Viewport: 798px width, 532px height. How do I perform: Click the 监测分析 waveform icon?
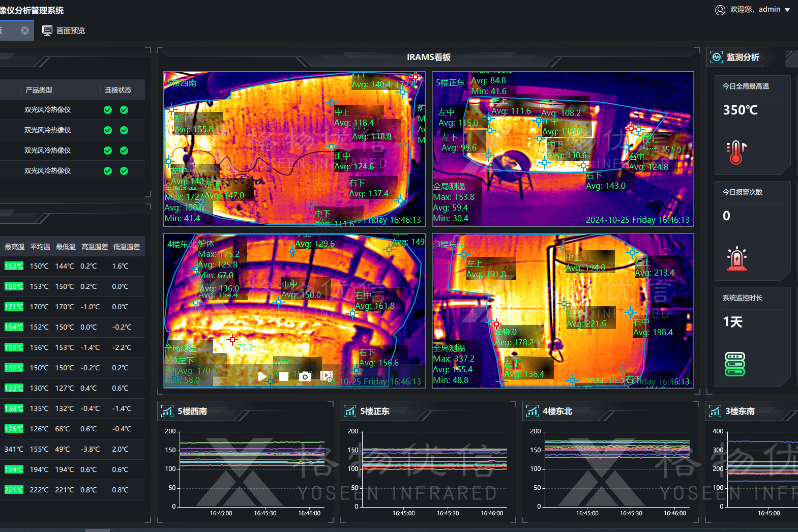click(x=717, y=57)
